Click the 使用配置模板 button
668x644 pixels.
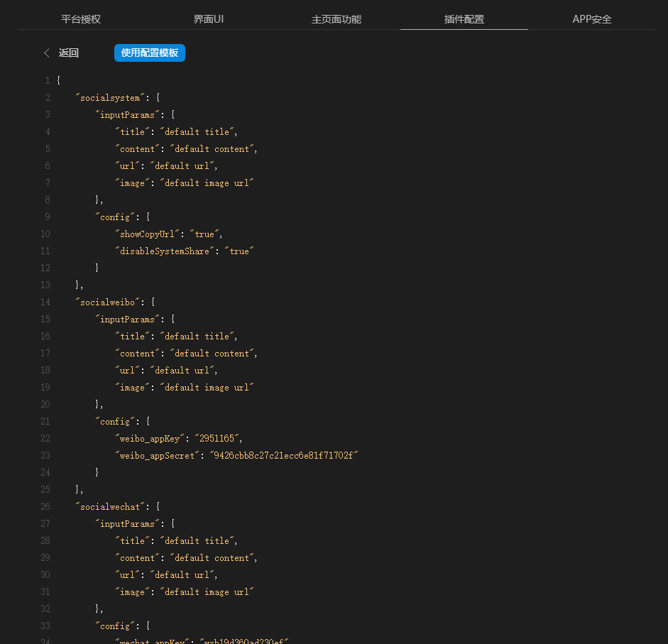tap(150, 53)
